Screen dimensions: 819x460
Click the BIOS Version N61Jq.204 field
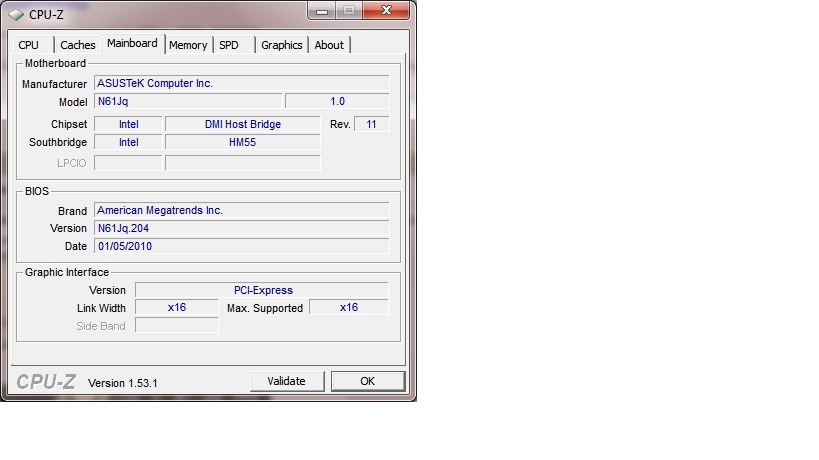coord(241,228)
